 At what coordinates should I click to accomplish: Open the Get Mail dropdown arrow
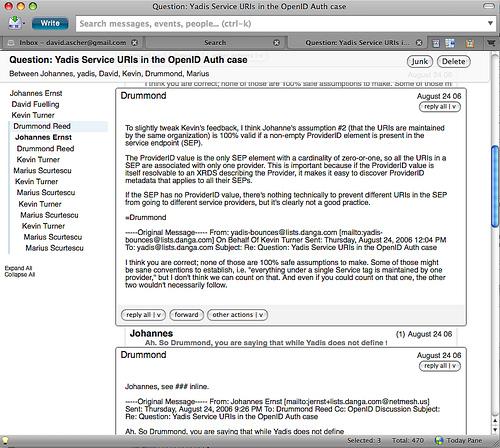click(24, 23)
